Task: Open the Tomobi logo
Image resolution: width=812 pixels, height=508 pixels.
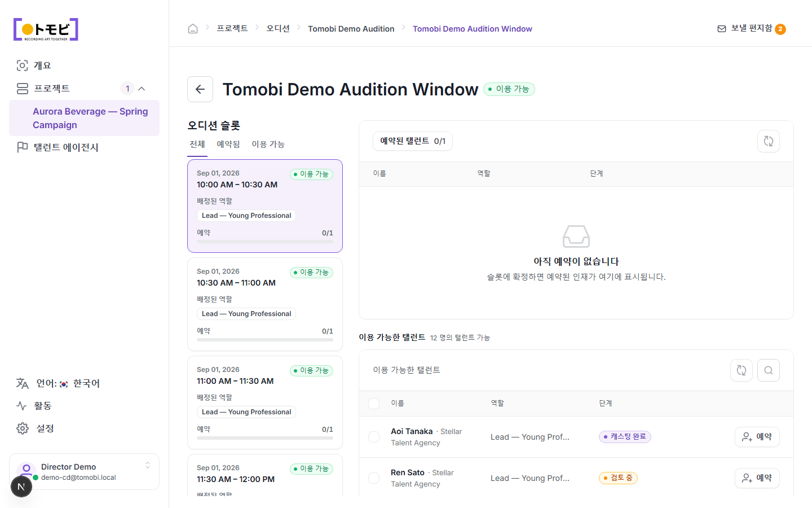Action: coord(46,29)
